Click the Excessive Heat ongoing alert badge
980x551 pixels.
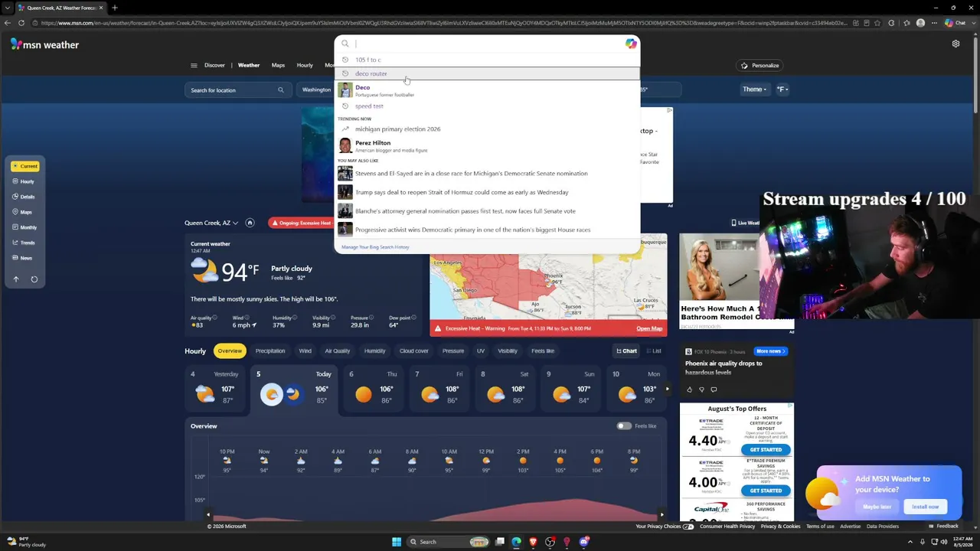pos(300,223)
